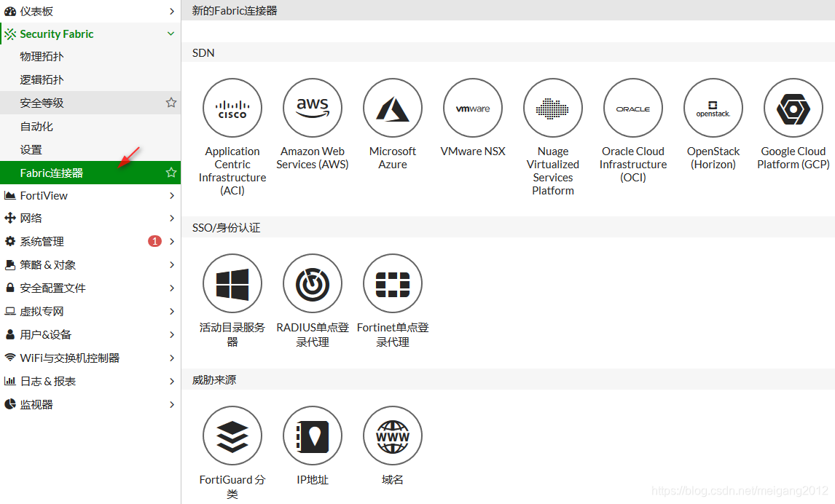Open the VMware NSX connector
The image size is (835, 504).
(473, 108)
